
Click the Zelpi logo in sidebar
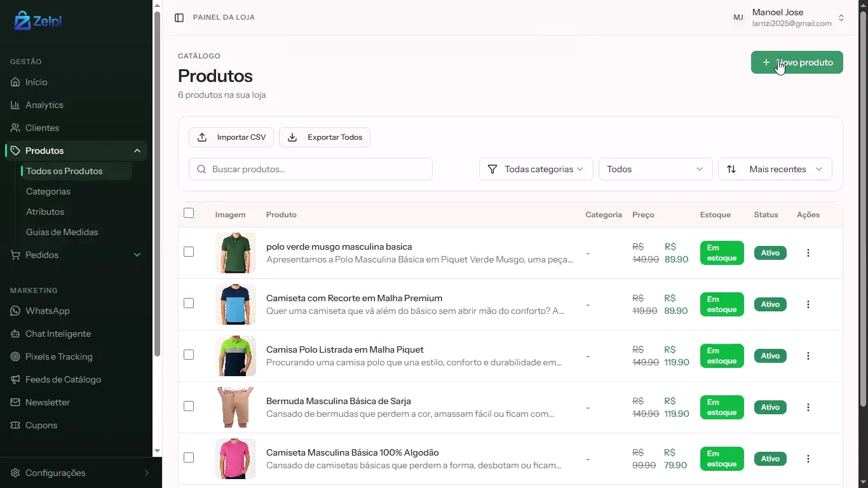click(38, 21)
